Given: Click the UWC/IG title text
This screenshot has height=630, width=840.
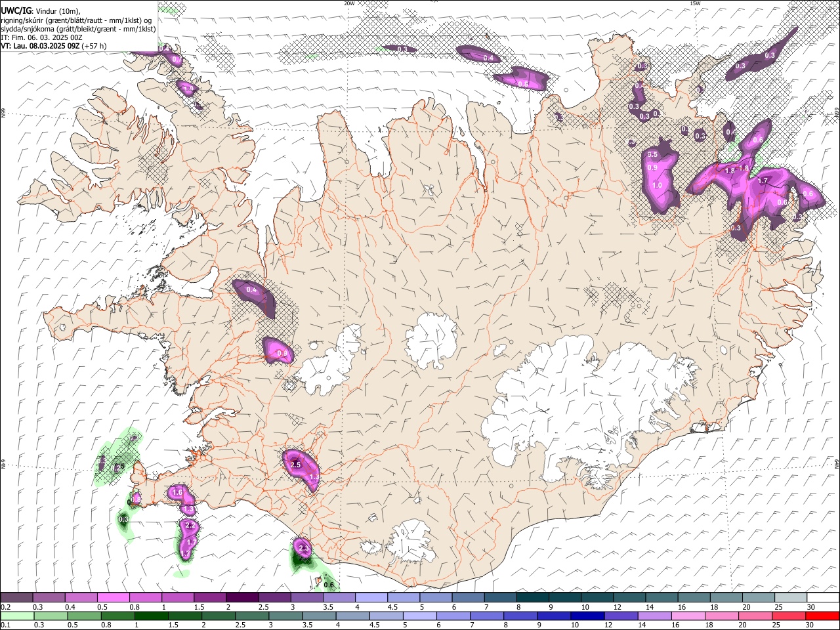Looking at the screenshot, I should (x=16, y=11).
